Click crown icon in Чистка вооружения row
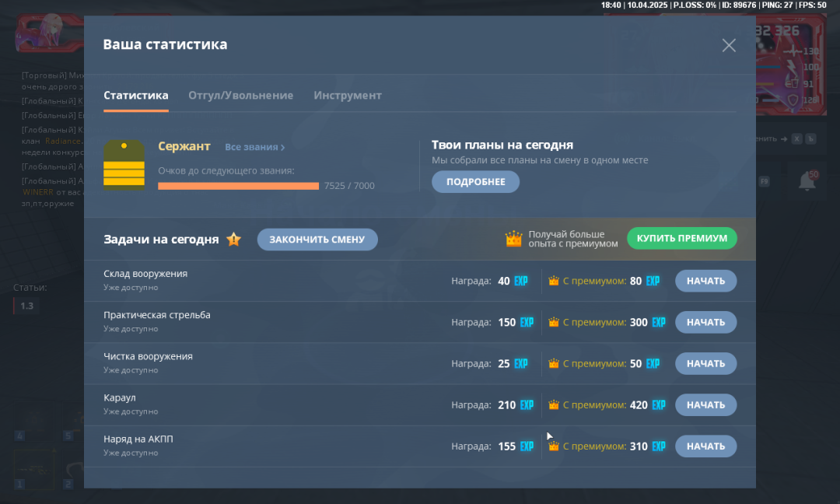This screenshot has width=840, height=504. click(554, 363)
